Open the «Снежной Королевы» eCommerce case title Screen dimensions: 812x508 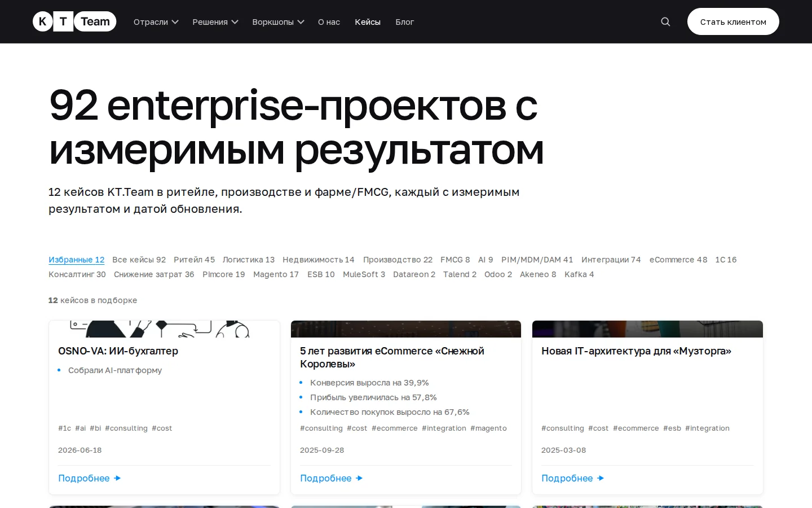pyautogui.click(x=392, y=357)
